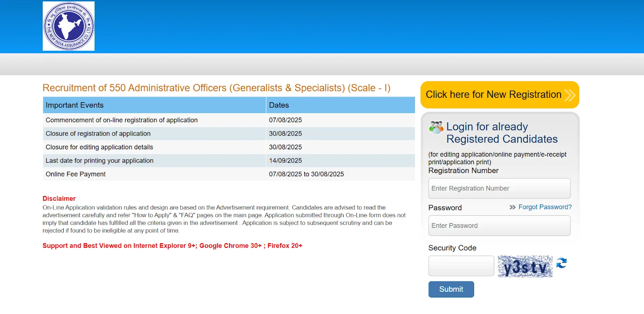644x314 pixels.
Task: Click the 30/08/2025 closure of registration date
Action: coord(285,134)
